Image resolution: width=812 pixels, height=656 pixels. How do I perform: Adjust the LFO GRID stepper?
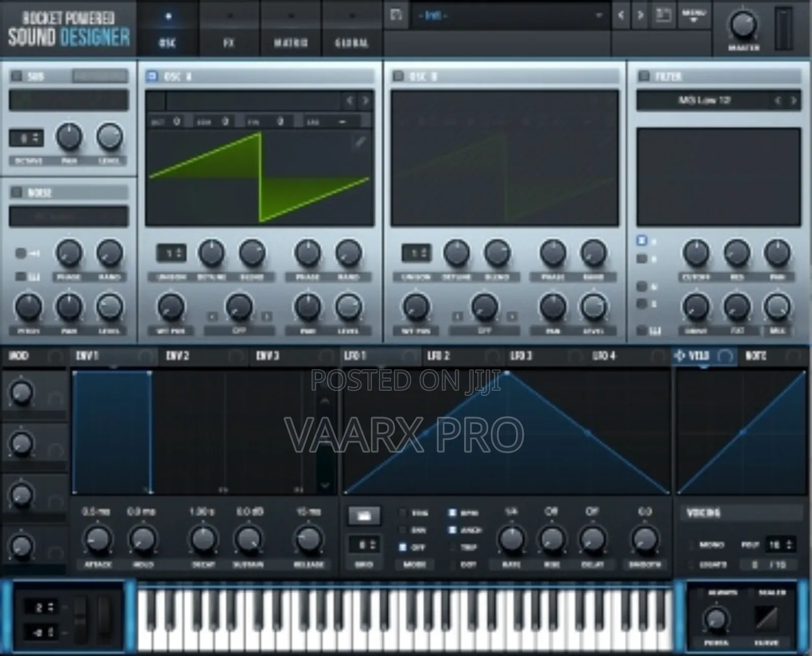click(x=364, y=545)
